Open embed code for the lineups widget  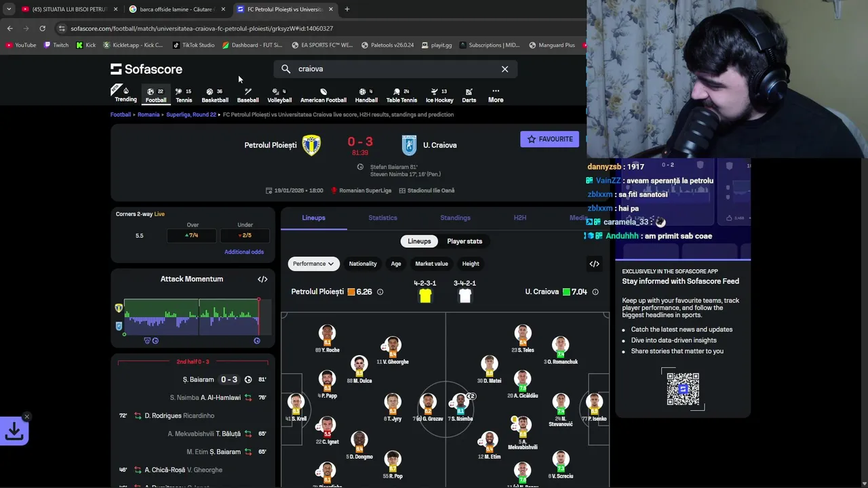click(594, 264)
